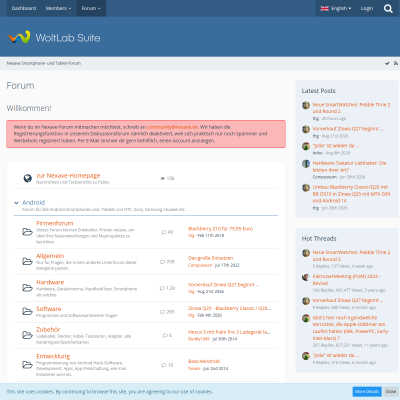Close the cookie notice
Screen dimensions: 400x400
[x=391, y=391]
